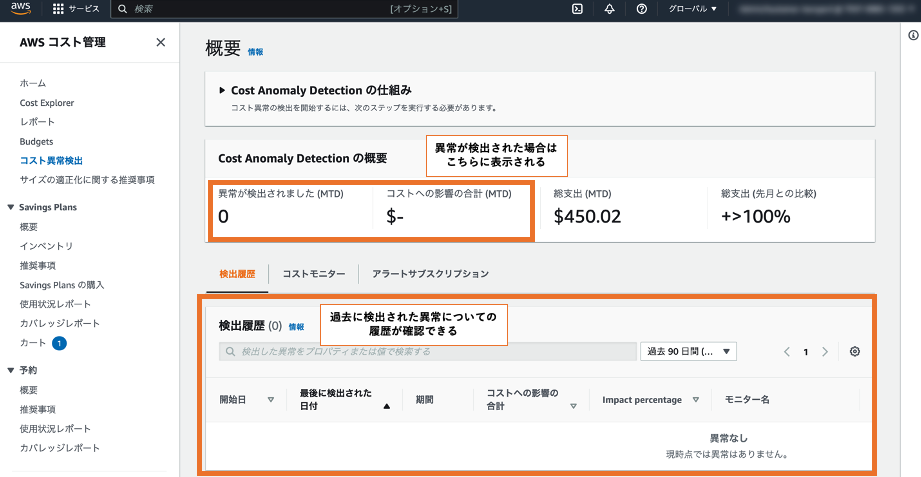Collapse the Savings Plans section

pyautogui.click(x=11, y=207)
